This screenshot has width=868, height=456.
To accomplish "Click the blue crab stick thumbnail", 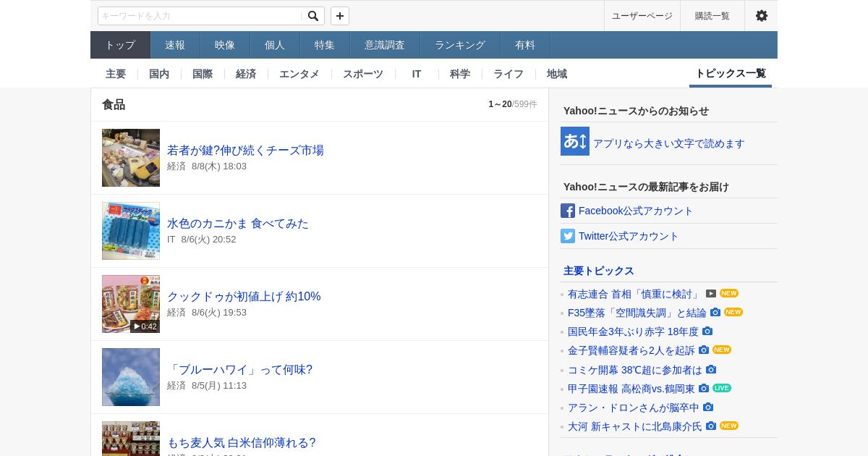I will pyautogui.click(x=131, y=231).
